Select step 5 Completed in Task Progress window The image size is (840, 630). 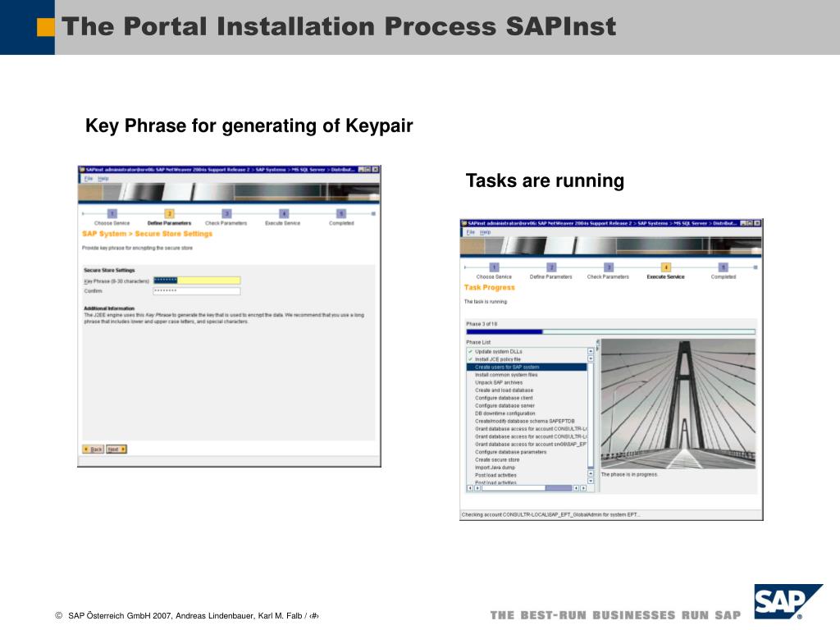pyautogui.click(x=724, y=267)
